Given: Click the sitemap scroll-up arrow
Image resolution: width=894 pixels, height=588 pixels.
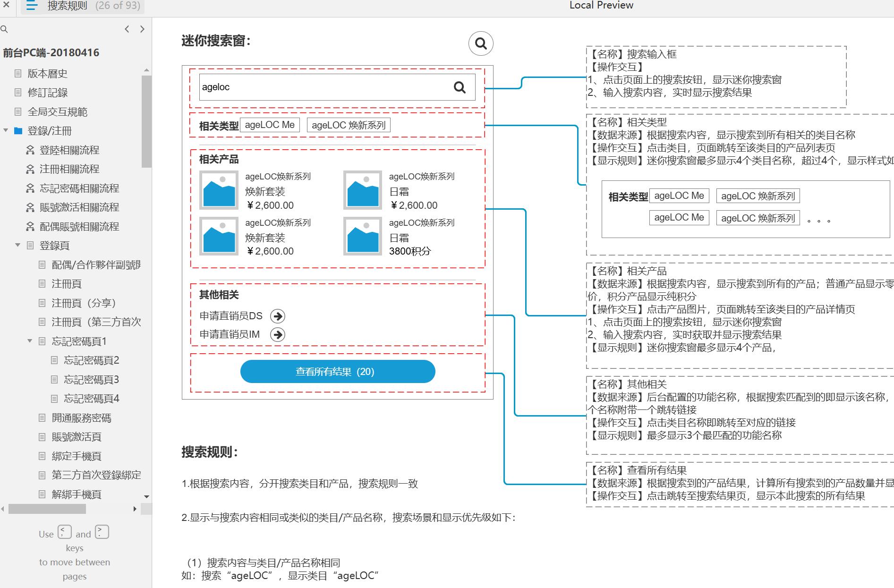Looking at the screenshot, I should (x=146, y=70).
